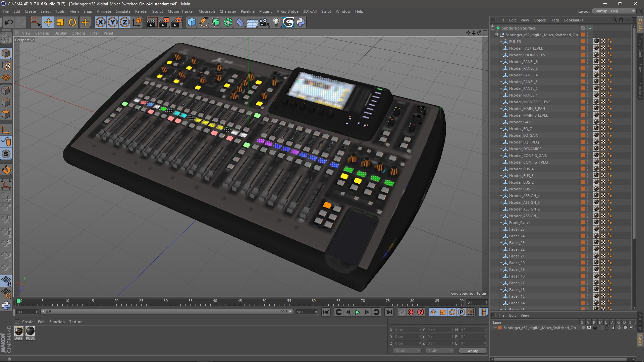Open the MoGraph menu
Image resolution: width=644 pixels, height=362 pixels.
[x=206, y=11]
